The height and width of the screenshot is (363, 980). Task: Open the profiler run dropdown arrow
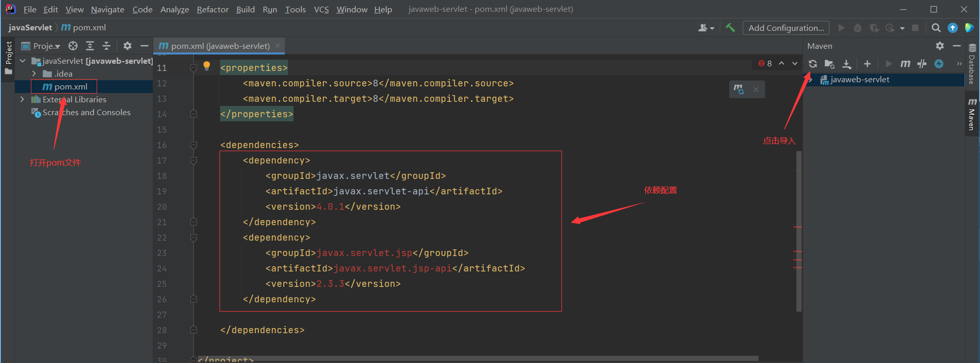coord(902,28)
